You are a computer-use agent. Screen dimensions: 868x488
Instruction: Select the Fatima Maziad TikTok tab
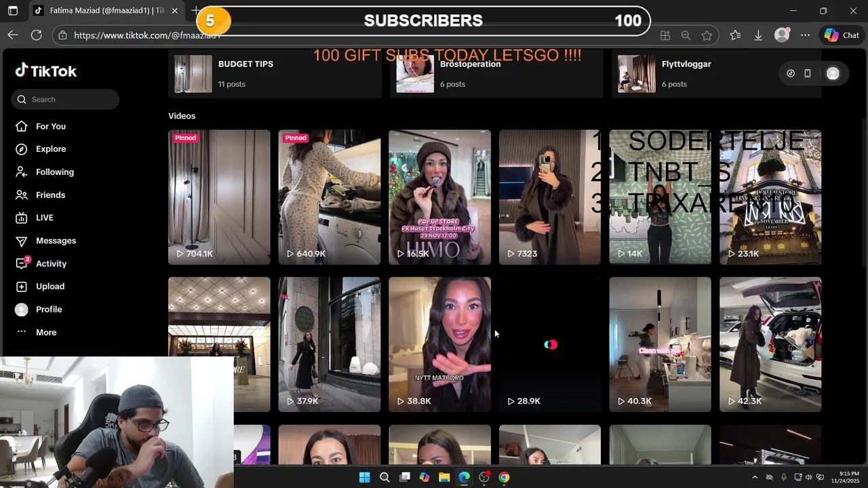pyautogui.click(x=106, y=11)
